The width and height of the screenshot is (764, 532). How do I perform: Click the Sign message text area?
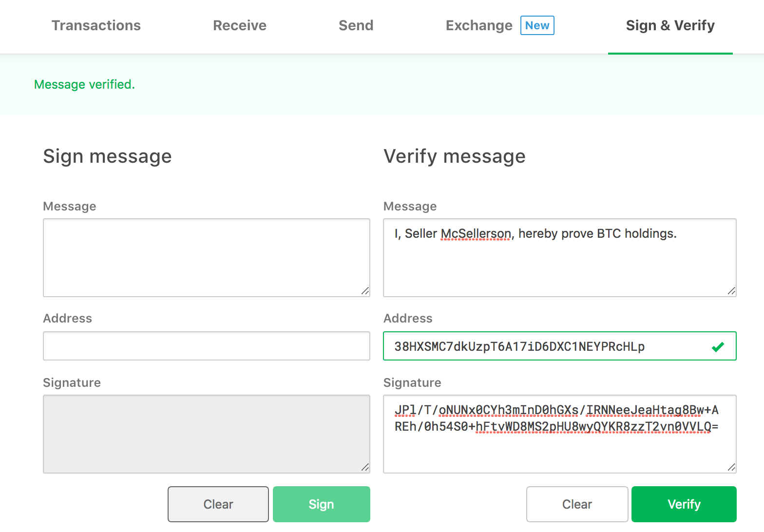click(206, 257)
